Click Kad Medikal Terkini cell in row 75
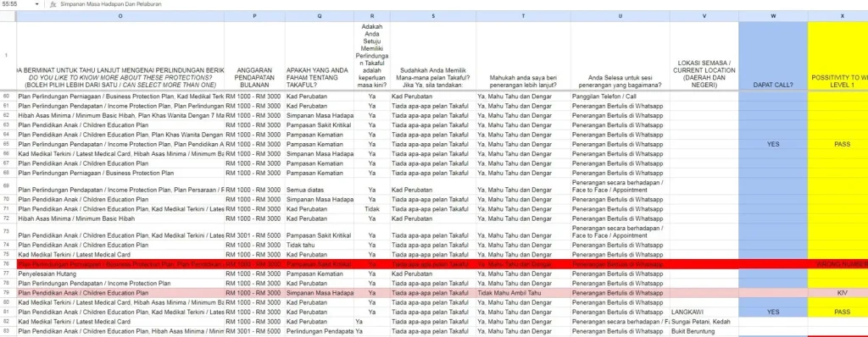 120,255
